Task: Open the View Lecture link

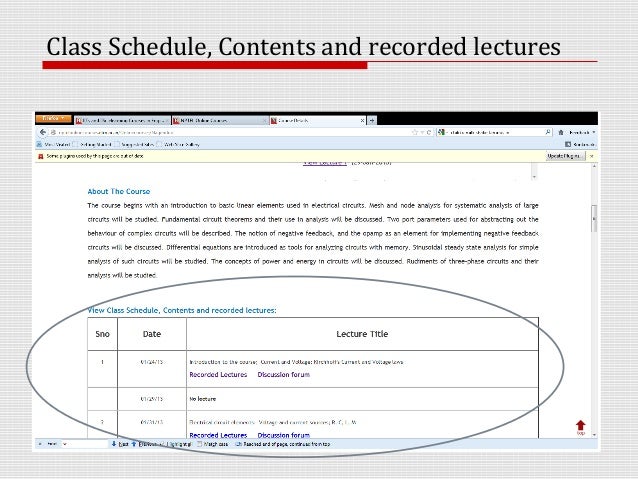Action: click(324, 163)
